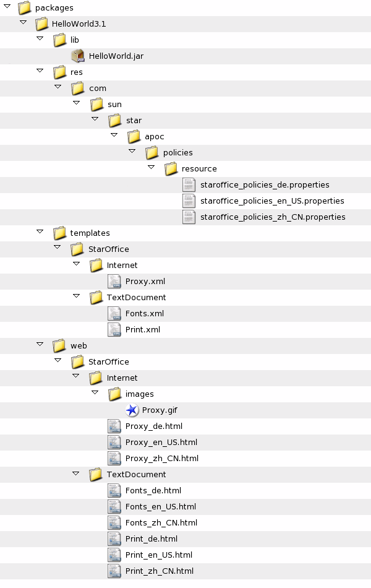Image resolution: width=371 pixels, height=588 pixels.
Task: Select the Proxy_en_US.html file name
Action: tap(161, 443)
